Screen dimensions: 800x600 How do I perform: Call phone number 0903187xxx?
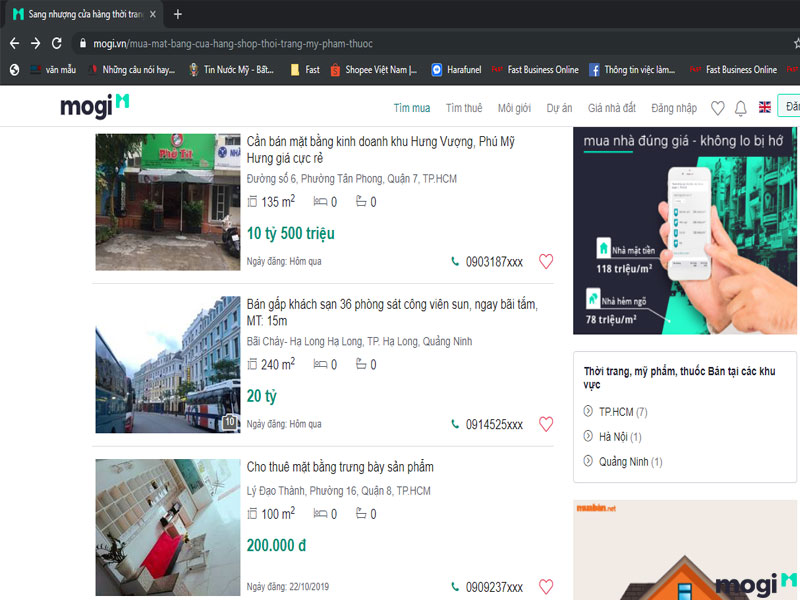pyautogui.click(x=494, y=262)
